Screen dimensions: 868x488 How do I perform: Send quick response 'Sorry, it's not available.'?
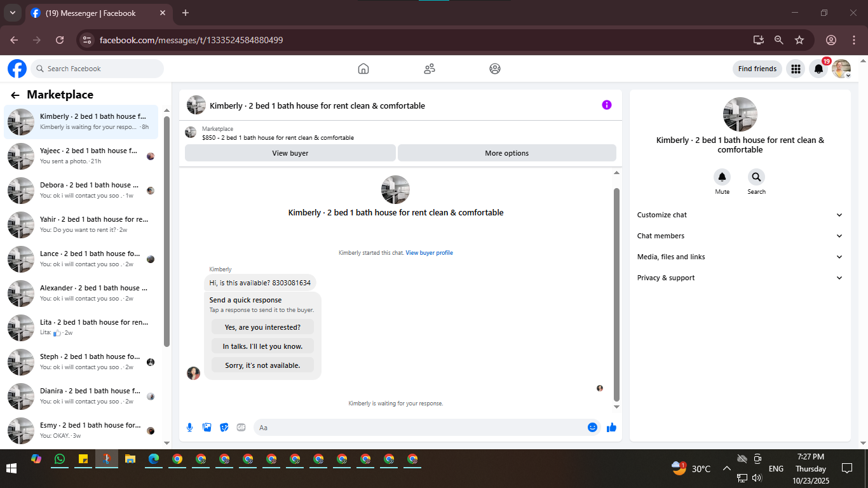(x=262, y=365)
